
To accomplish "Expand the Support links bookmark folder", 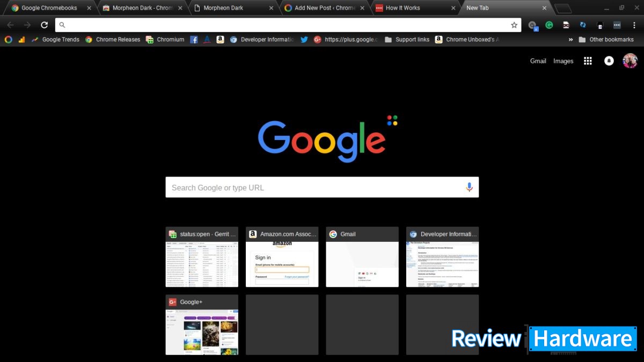I will [x=407, y=39].
